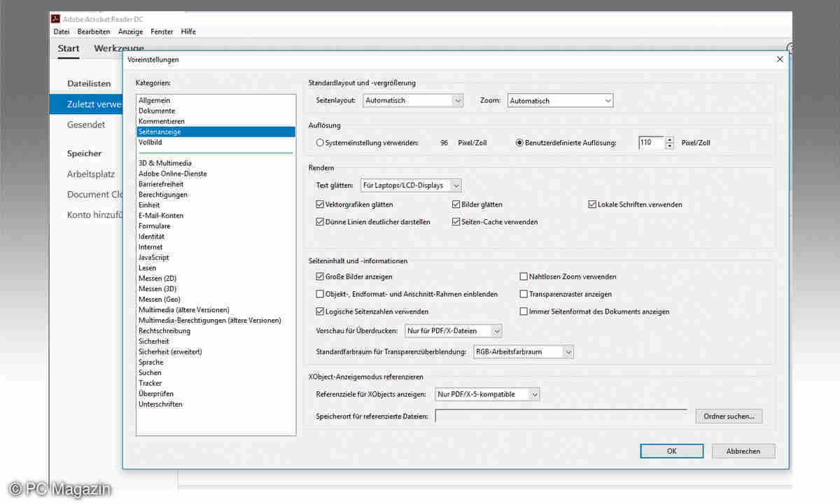
Task: Increase the custom resolution with the up arrow
Action: point(670,139)
